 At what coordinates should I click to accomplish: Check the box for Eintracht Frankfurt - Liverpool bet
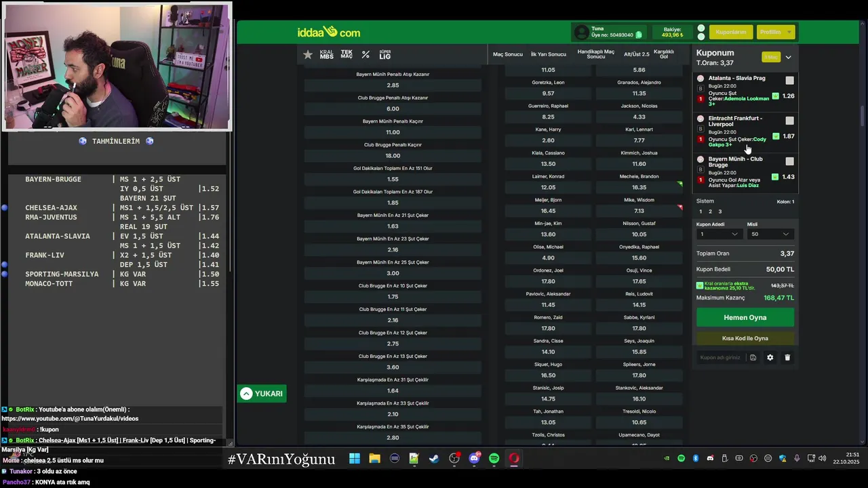click(x=789, y=121)
